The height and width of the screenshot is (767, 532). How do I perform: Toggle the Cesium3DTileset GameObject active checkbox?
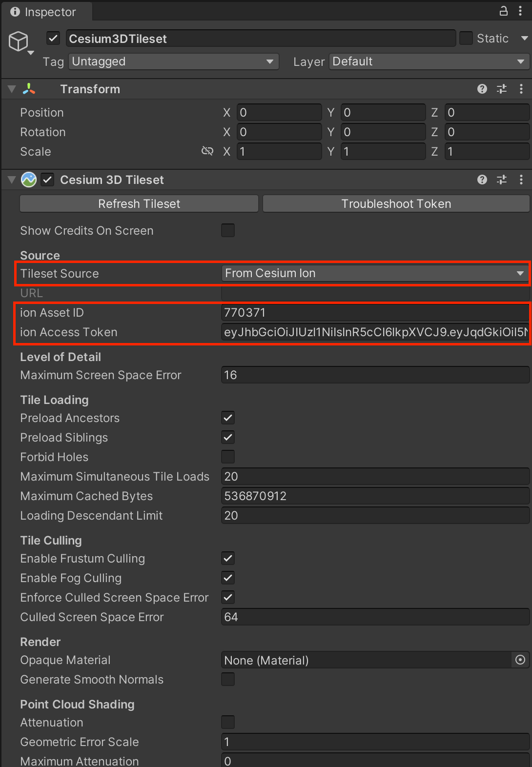53,38
